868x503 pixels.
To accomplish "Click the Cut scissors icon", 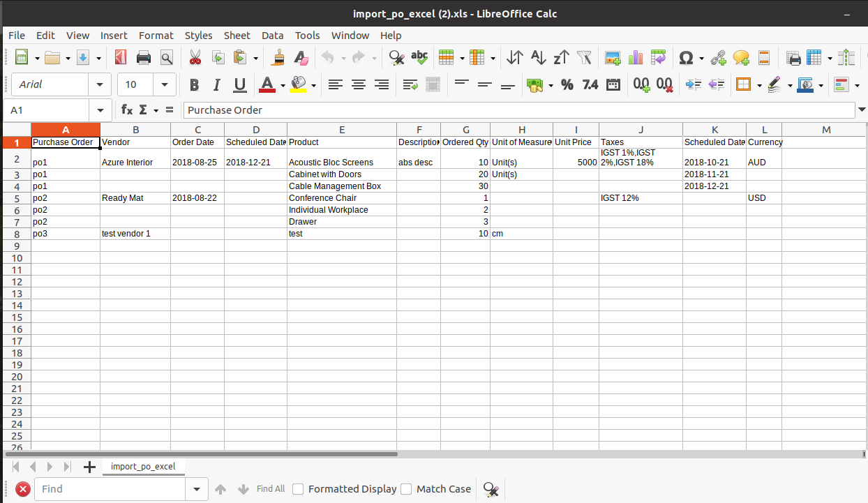I will [x=195, y=57].
